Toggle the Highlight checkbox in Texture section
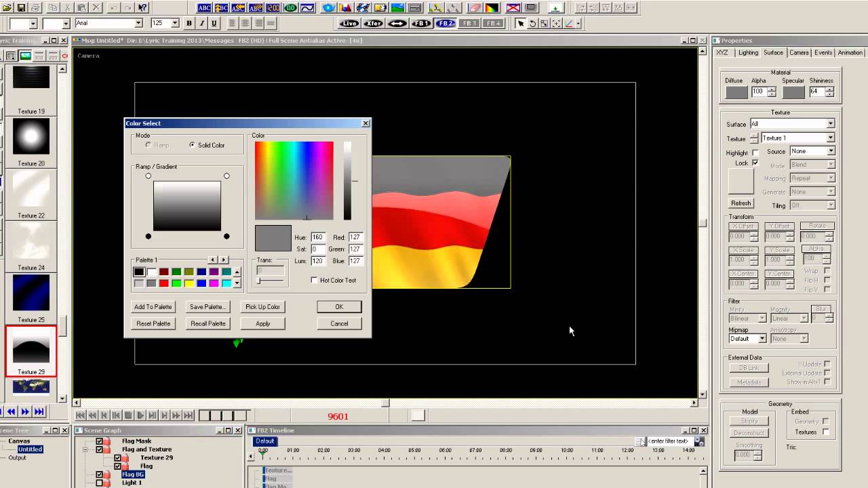The height and width of the screenshot is (488, 868). pos(755,152)
